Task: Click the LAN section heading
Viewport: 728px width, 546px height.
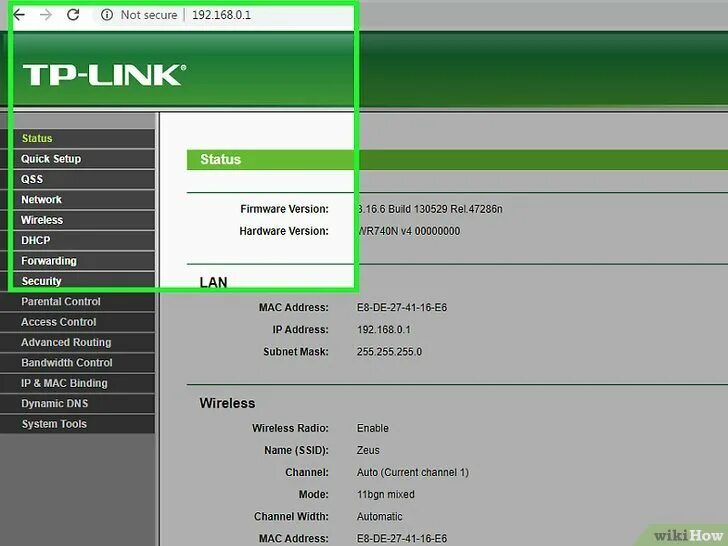Action: point(213,282)
